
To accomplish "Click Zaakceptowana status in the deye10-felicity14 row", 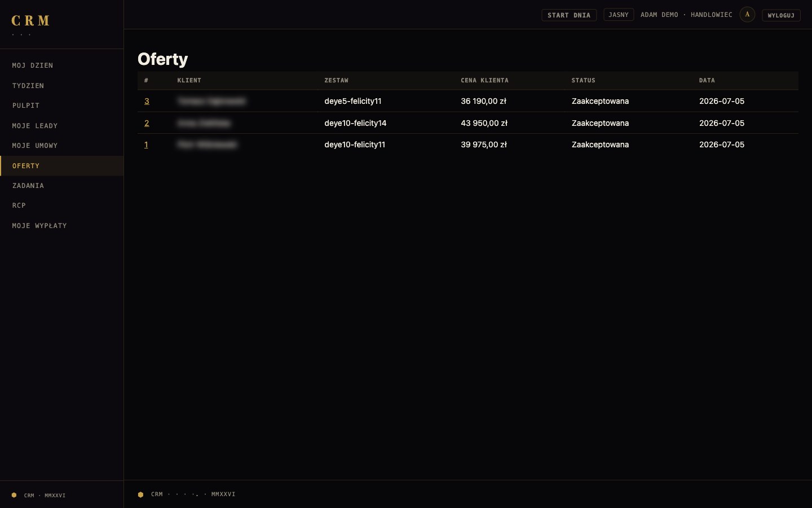I will coord(600,123).
